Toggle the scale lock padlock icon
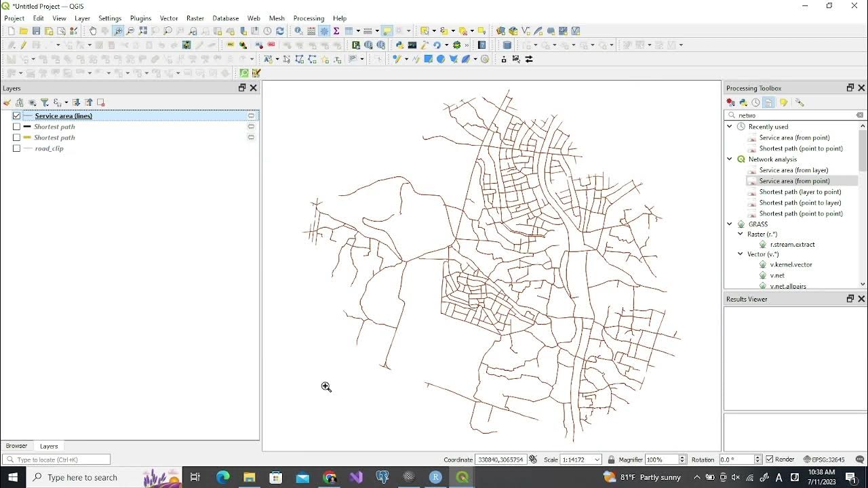 click(x=611, y=460)
